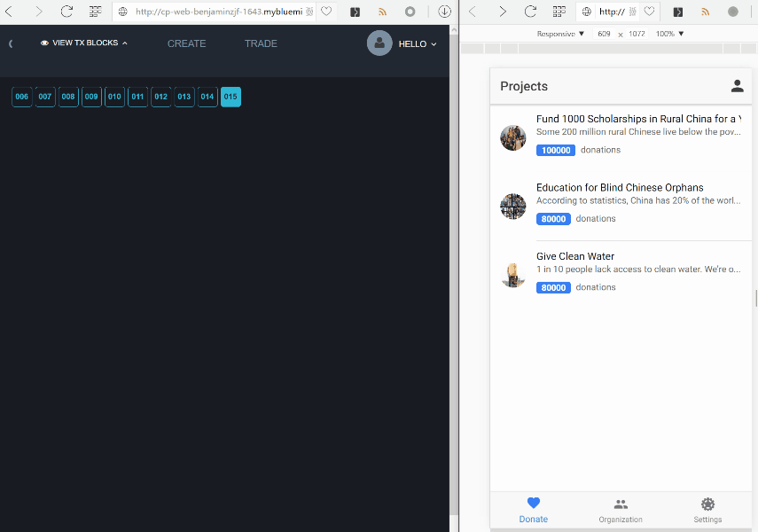Toggle VIEW TX BLOCKS panel
The image size is (758, 532).
[84, 43]
